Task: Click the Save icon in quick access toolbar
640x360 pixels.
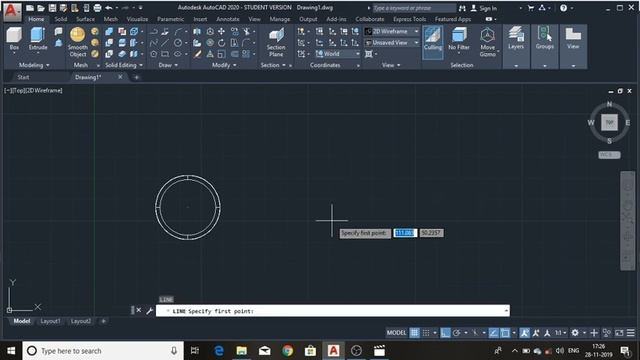Action: tap(52, 8)
